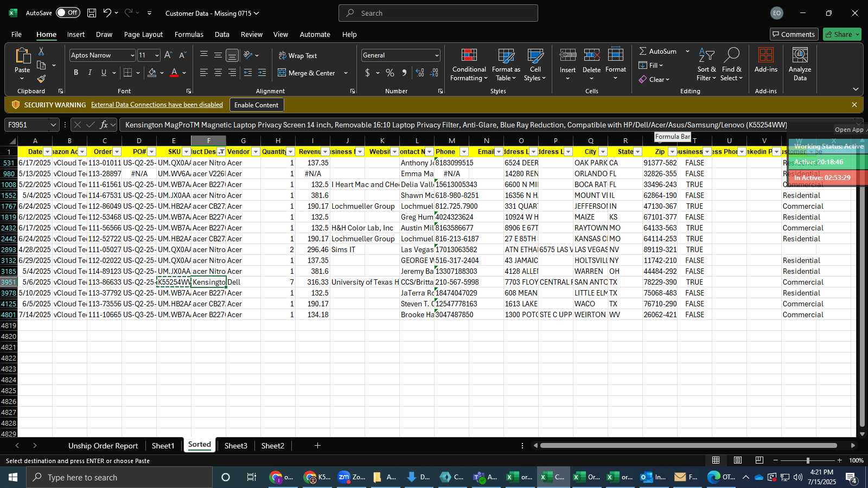The image size is (868, 488).
Task: Switch to the Data ribbon tab
Action: (x=222, y=34)
